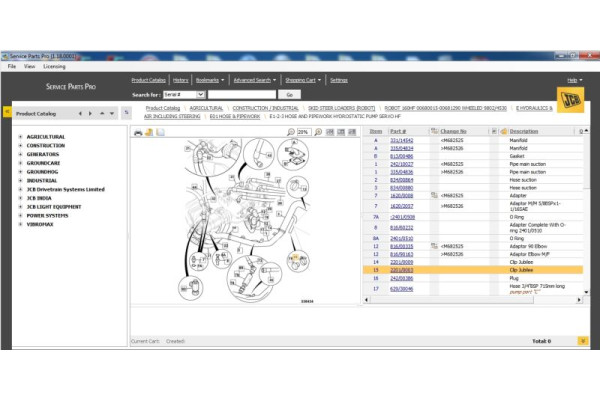This screenshot has height=401, width=600.
Task: Click the print icon above the diagram
Action: (x=137, y=131)
